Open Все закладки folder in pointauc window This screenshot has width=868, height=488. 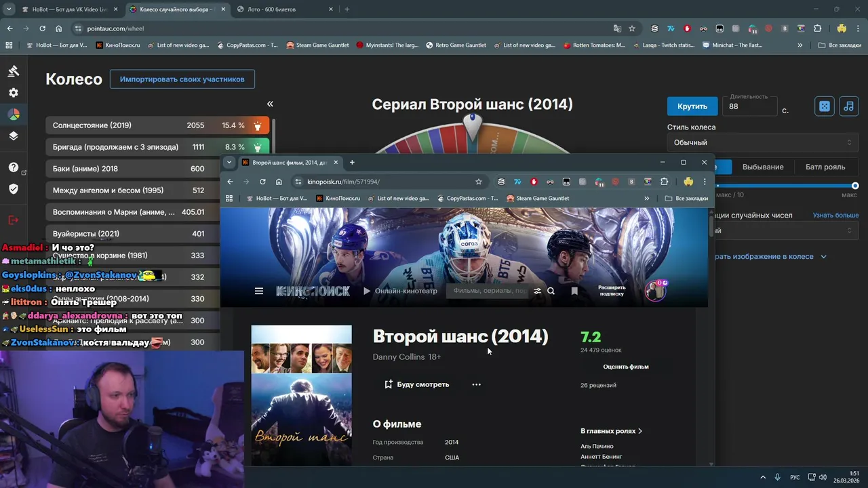tap(841, 45)
